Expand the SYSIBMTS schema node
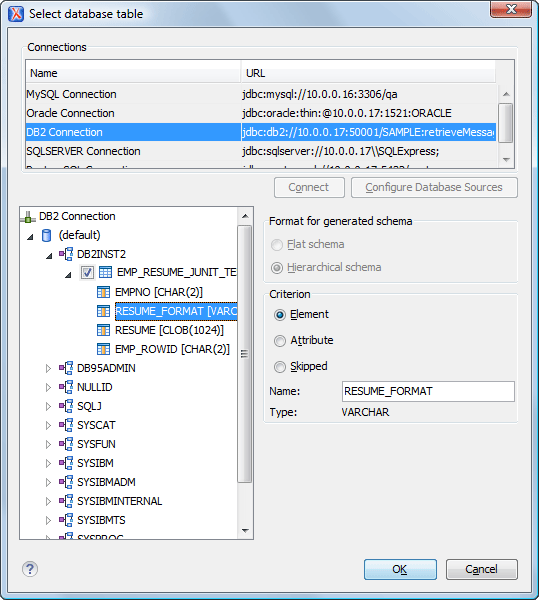The width and height of the screenshot is (539, 600). pyautogui.click(x=48, y=520)
